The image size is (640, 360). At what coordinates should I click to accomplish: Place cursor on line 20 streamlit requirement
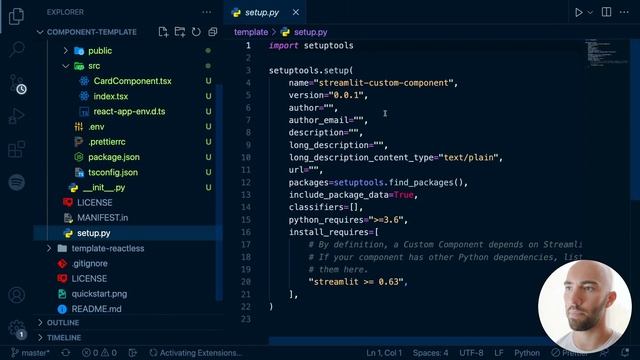pos(358,282)
